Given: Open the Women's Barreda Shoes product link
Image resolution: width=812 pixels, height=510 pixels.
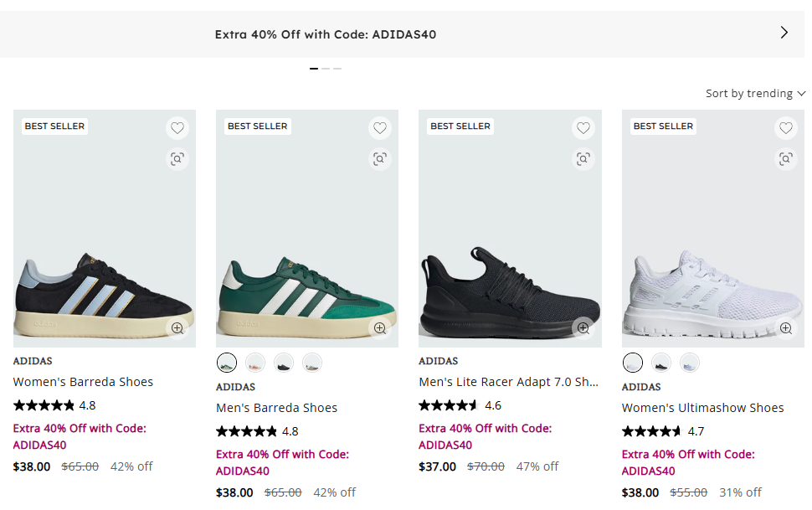Looking at the screenshot, I should (83, 382).
